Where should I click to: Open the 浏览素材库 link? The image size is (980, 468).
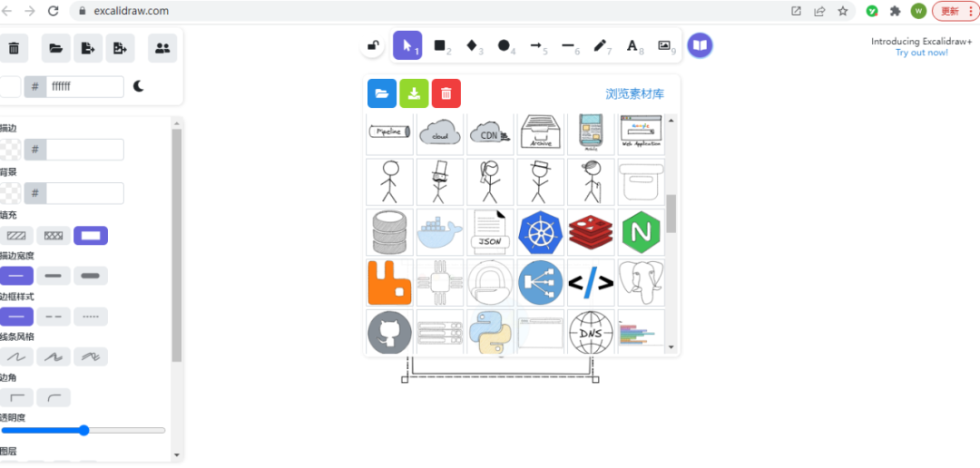635,94
